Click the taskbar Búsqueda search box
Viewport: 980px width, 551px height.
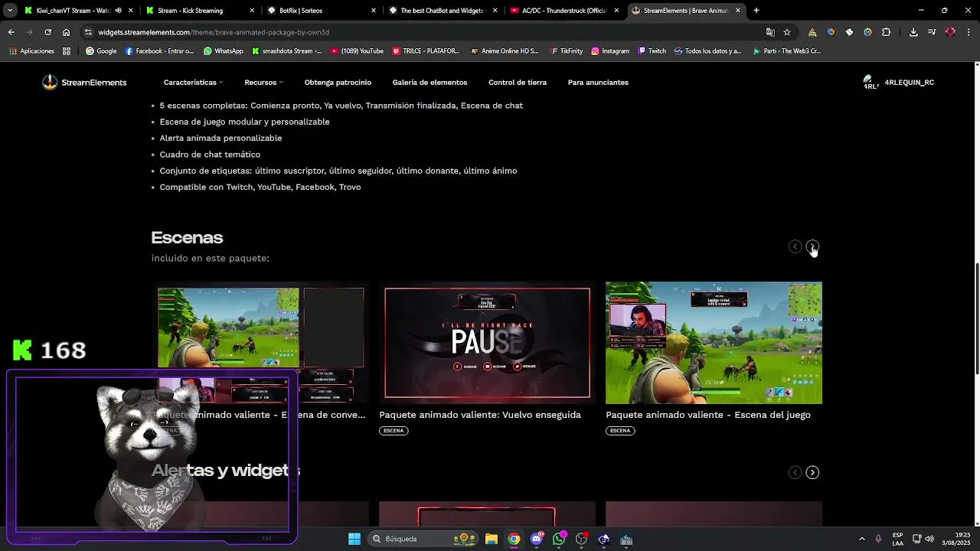(x=424, y=539)
